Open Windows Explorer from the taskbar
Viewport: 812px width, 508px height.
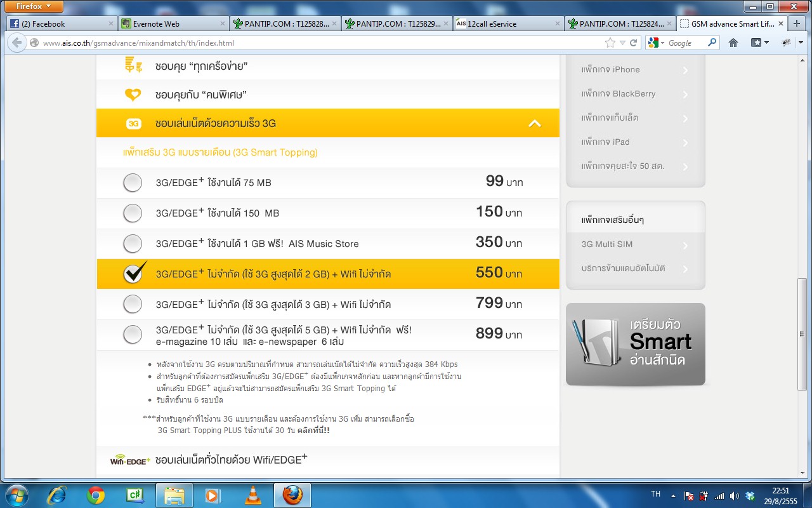coord(174,495)
